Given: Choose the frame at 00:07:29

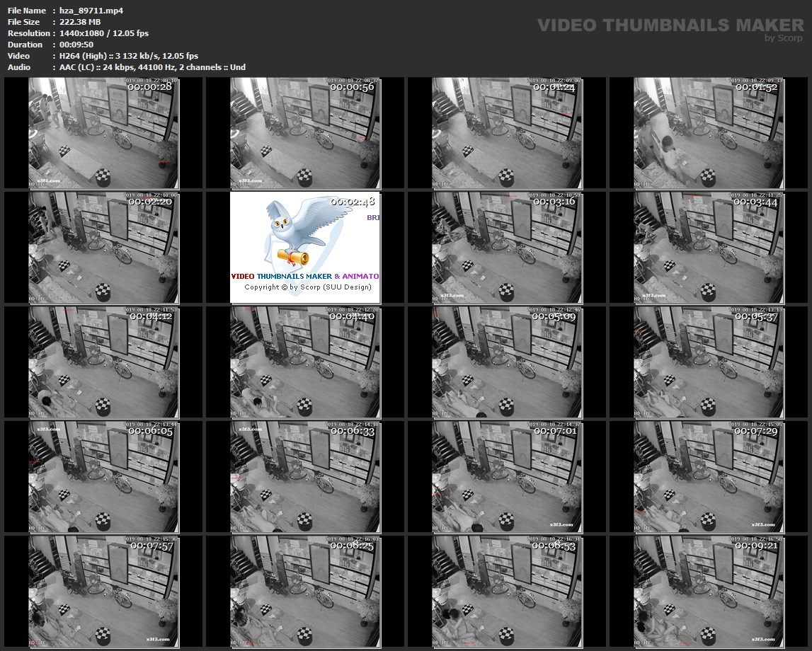Looking at the screenshot, I should pyautogui.click(x=709, y=477).
